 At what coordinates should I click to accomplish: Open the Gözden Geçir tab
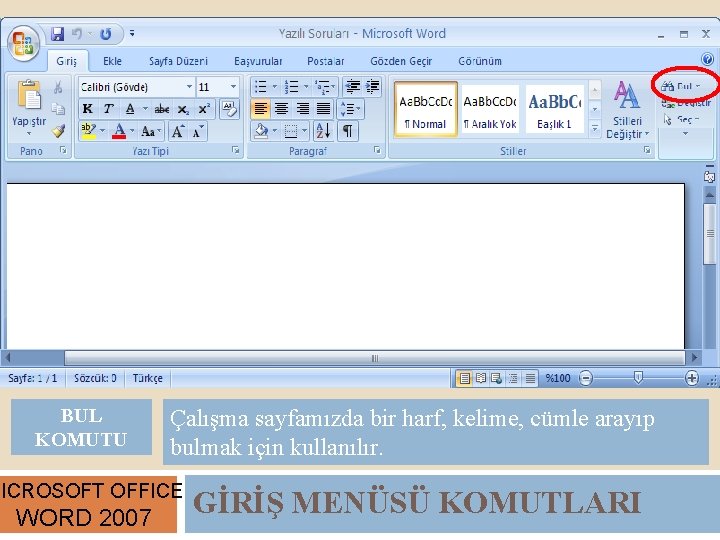tap(401, 61)
